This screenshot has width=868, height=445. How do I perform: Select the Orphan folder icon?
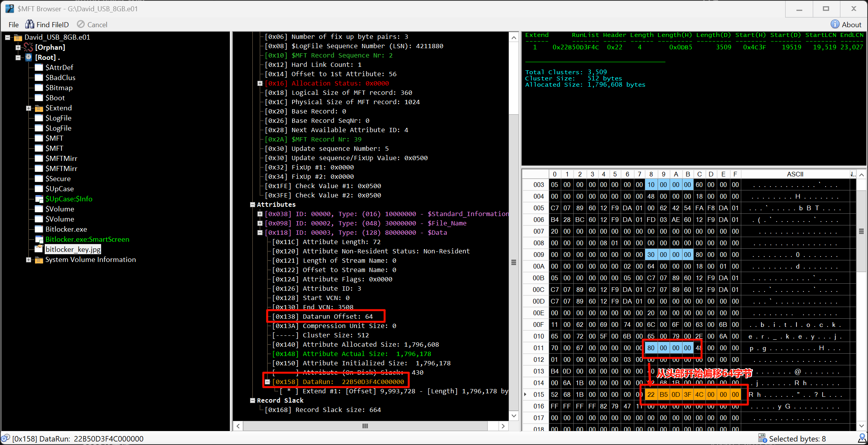click(x=28, y=47)
